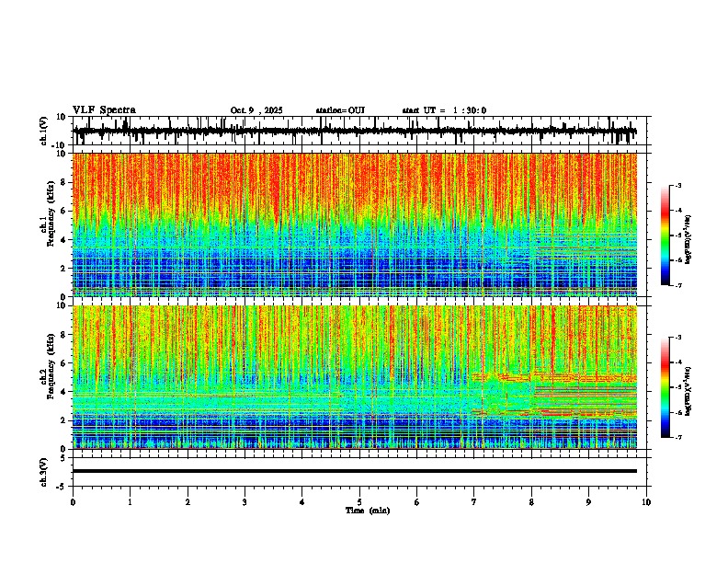Screen dimensions: 728x563
Task: Click the 'Time (min)' x-axis label
Action: 368,511
